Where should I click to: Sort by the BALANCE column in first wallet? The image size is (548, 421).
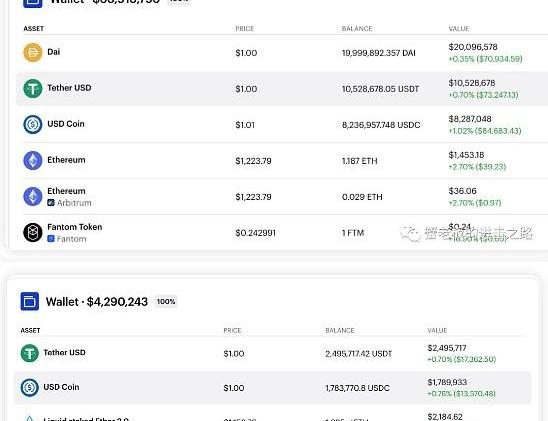pos(357,29)
